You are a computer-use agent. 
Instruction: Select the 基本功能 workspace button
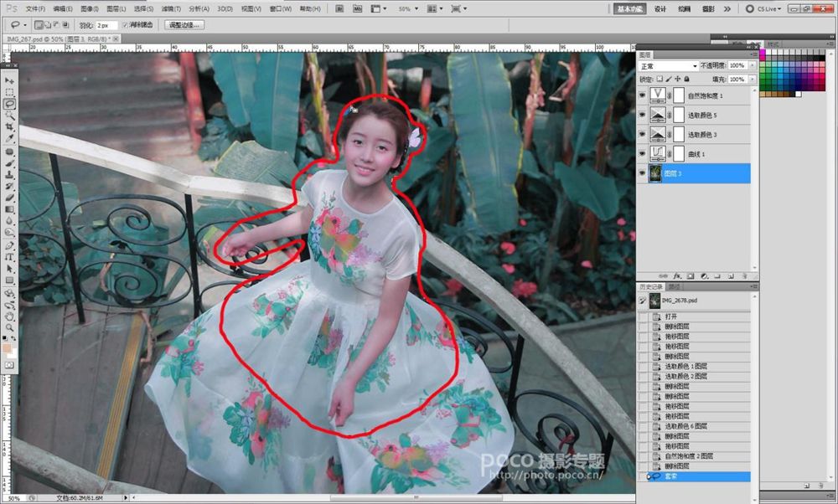(629, 8)
